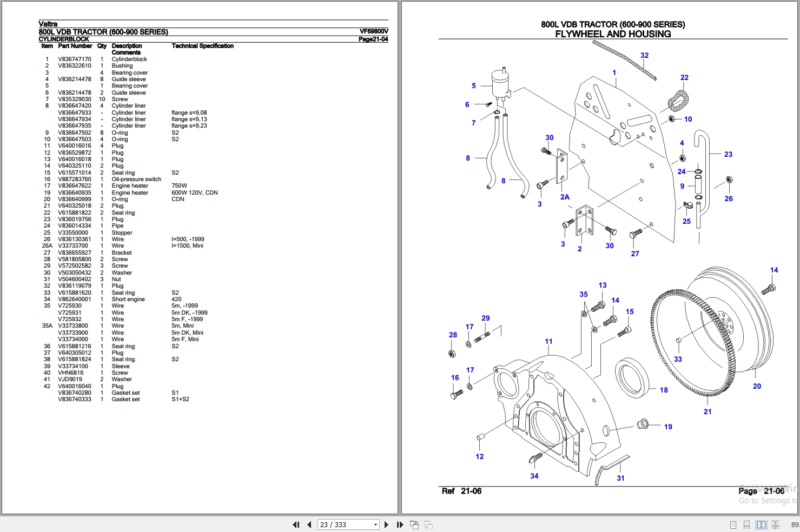Jump to the last page icon
This screenshot has height=532, width=800.
399,524
